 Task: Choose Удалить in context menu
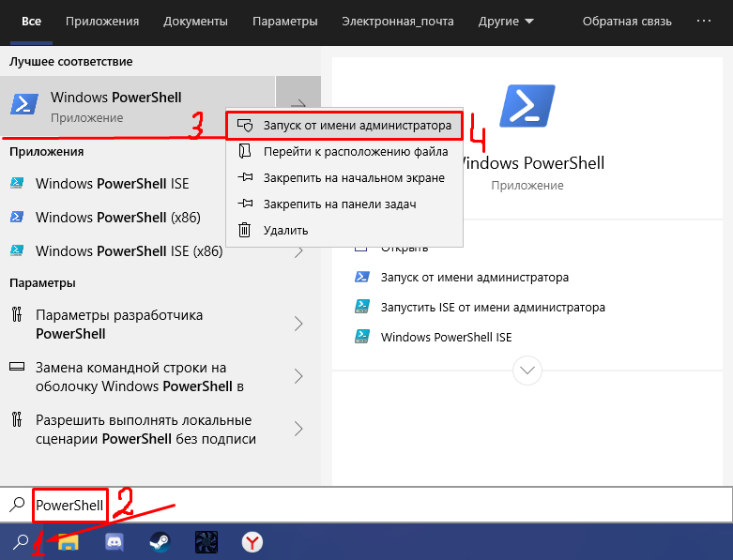click(344, 230)
